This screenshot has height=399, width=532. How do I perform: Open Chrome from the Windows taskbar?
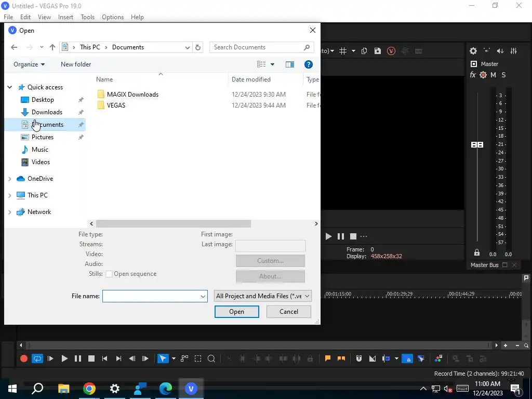coord(89,389)
